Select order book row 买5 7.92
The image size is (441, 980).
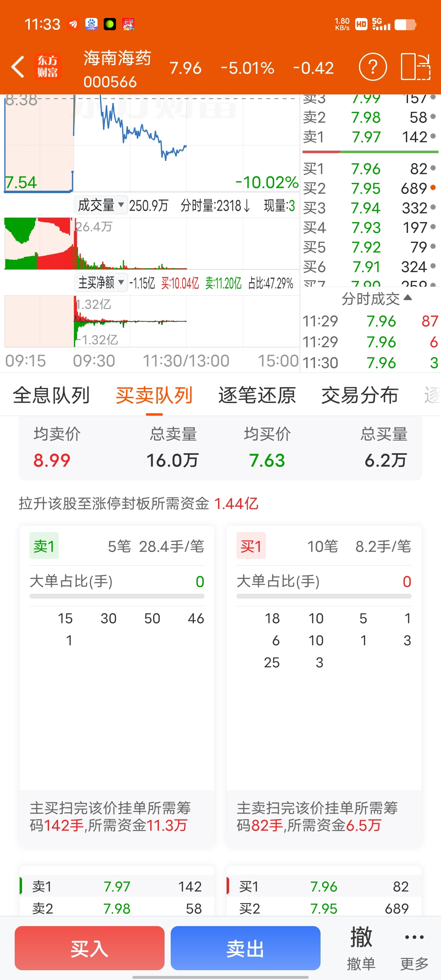click(370, 247)
